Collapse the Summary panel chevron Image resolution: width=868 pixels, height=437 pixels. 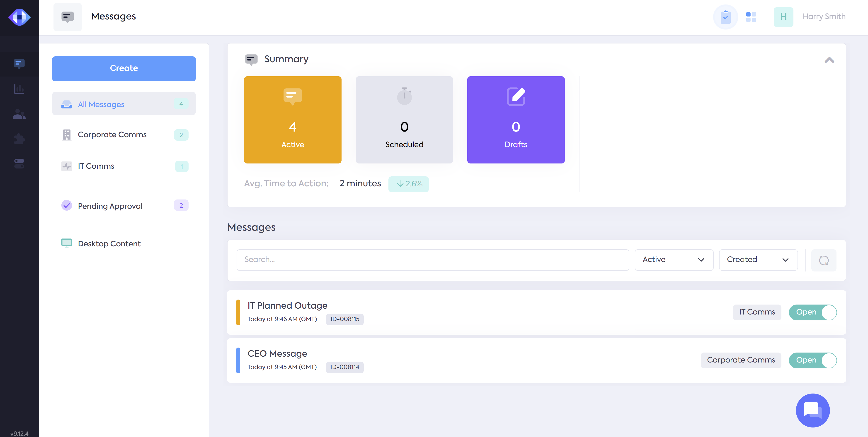(x=829, y=60)
